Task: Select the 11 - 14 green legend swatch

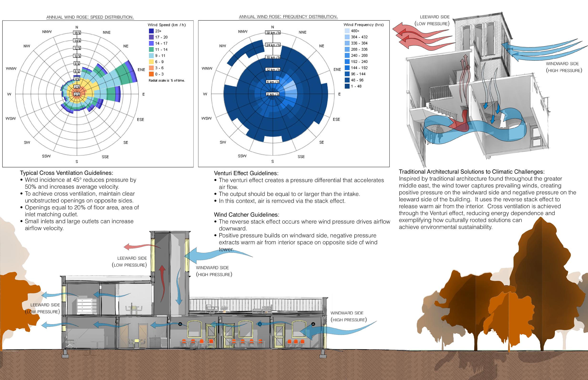Action: [151, 50]
